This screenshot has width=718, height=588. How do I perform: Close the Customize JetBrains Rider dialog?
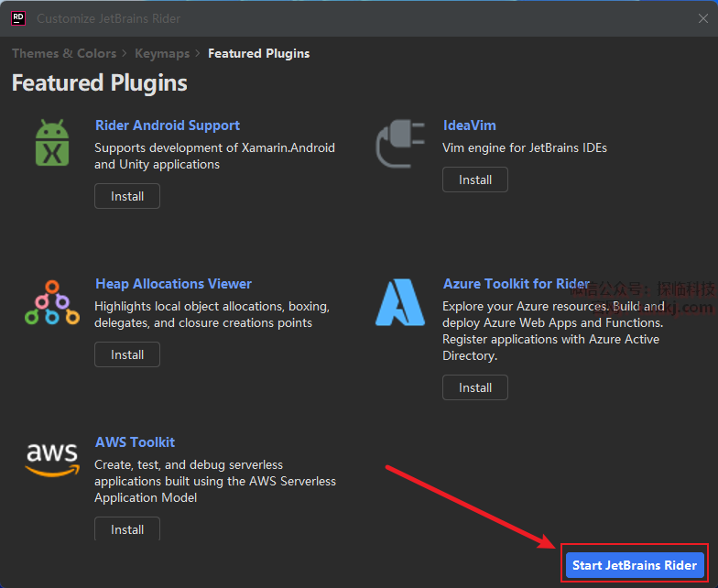coord(702,18)
